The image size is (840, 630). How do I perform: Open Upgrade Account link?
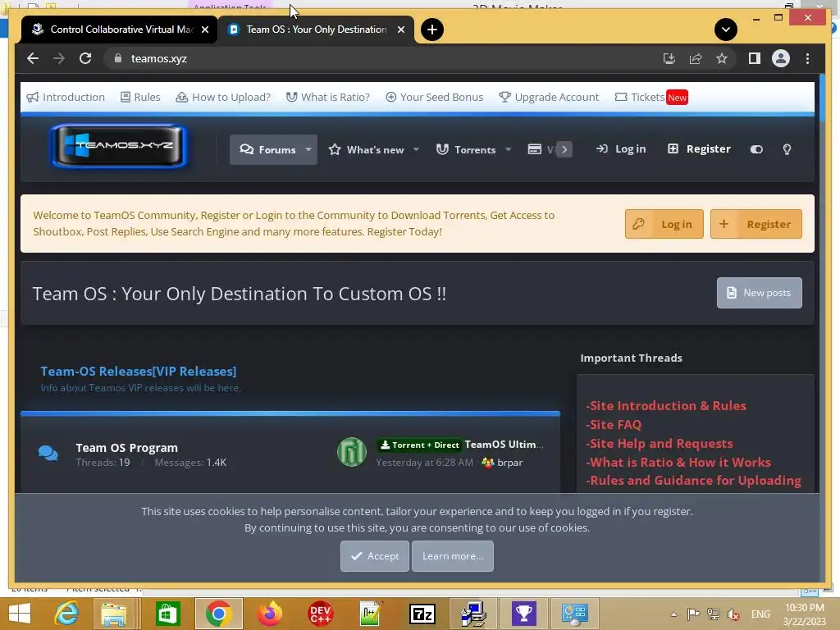click(549, 97)
